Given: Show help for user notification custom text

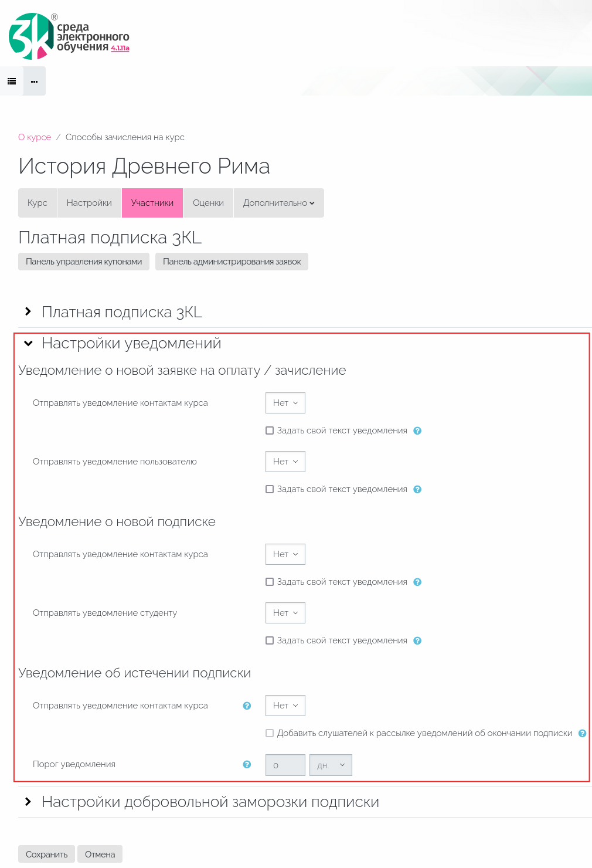Looking at the screenshot, I should coord(417,489).
